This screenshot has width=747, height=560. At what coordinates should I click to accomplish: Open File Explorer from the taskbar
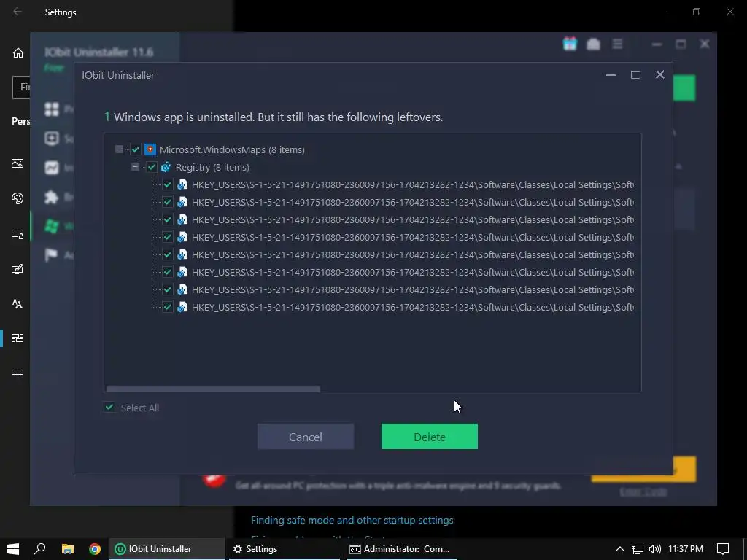[x=68, y=548]
